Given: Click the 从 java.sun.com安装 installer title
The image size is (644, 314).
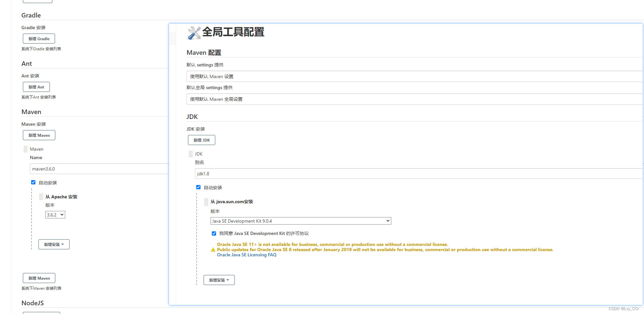Looking at the screenshot, I should pyautogui.click(x=232, y=202).
